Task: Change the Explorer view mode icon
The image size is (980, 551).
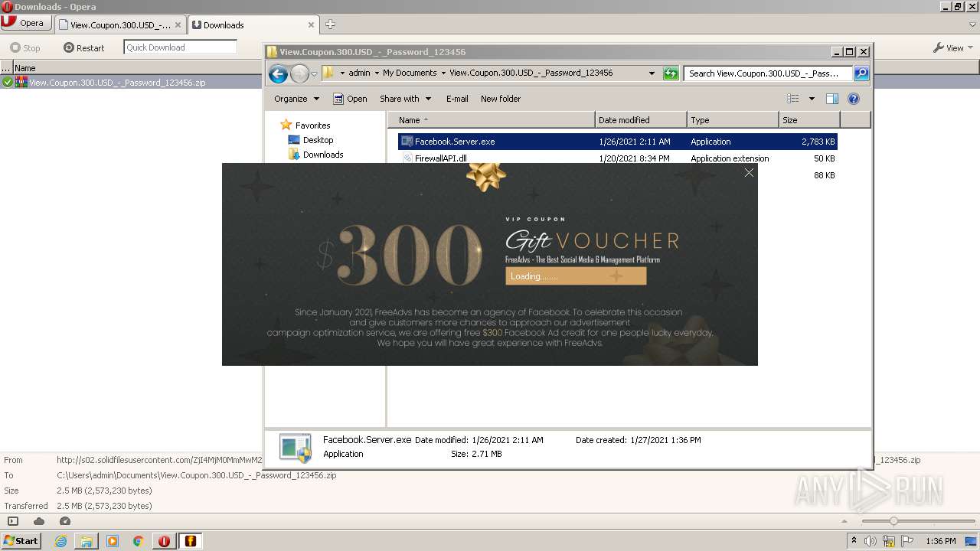Action: pos(793,99)
